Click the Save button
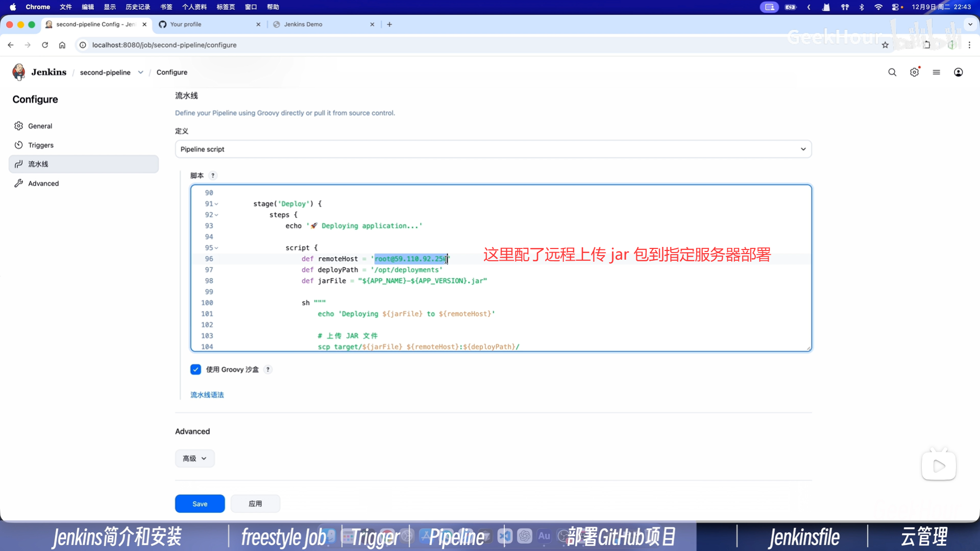This screenshot has width=980, height=551. (200, 504)
